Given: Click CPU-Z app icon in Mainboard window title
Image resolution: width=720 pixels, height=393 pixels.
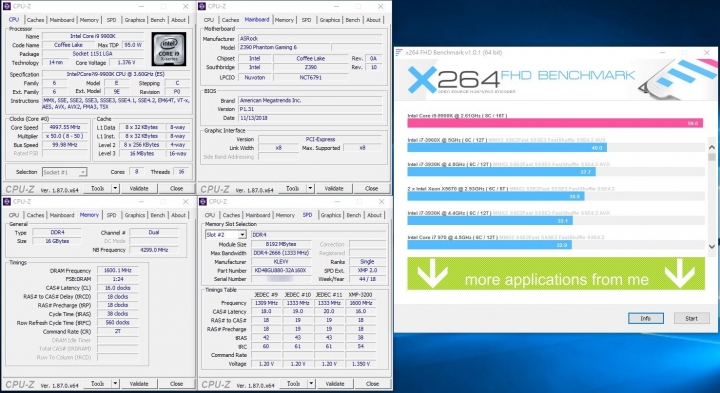Looking at the screenshot, I should pyautogui.click(x=202, y=6).
